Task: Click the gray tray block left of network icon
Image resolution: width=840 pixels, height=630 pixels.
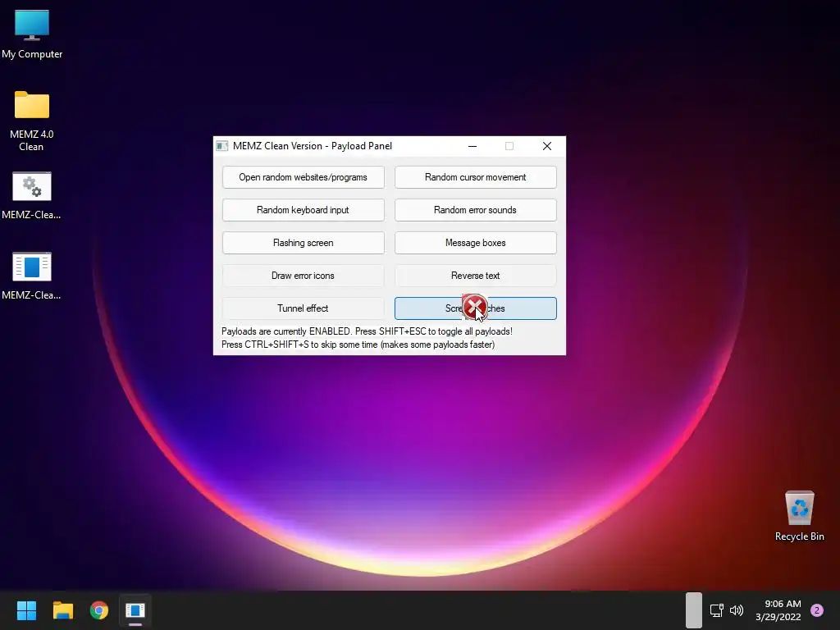Action: pos(694,610)
